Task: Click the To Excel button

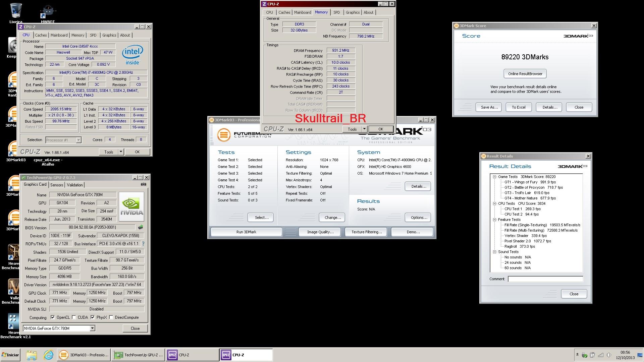Action: coord(519,107)
